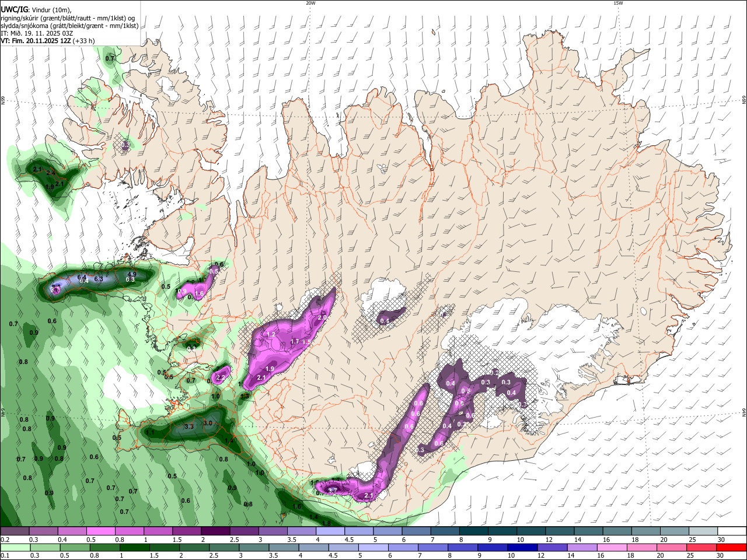The width and height of the screenshot is (747, 560).
Task: Click the "slydda/snjókoma" description line
Action: [69, 26]
